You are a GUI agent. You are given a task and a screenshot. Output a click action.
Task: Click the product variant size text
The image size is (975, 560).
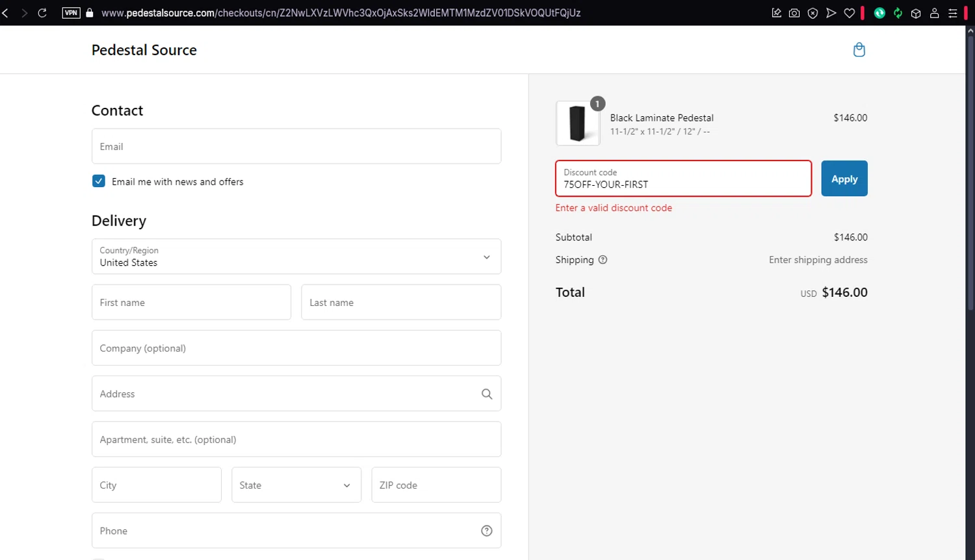click(x=660, y=132)
